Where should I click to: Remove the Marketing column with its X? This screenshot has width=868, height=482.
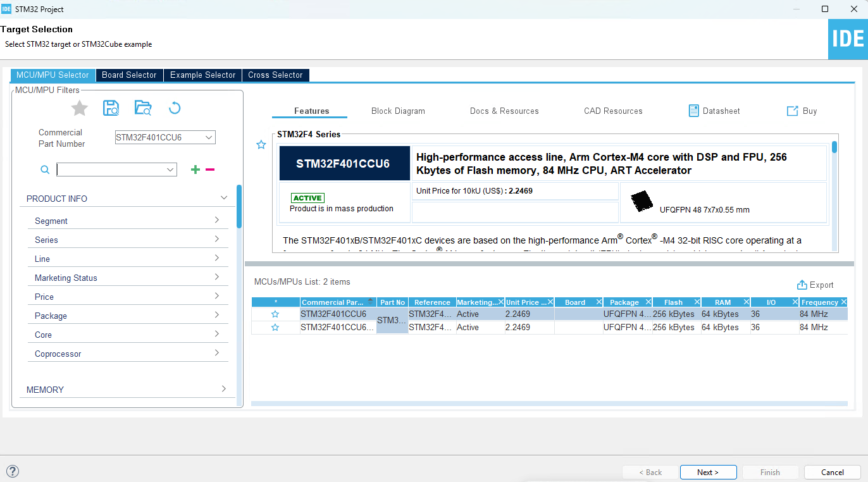(501, 302)
